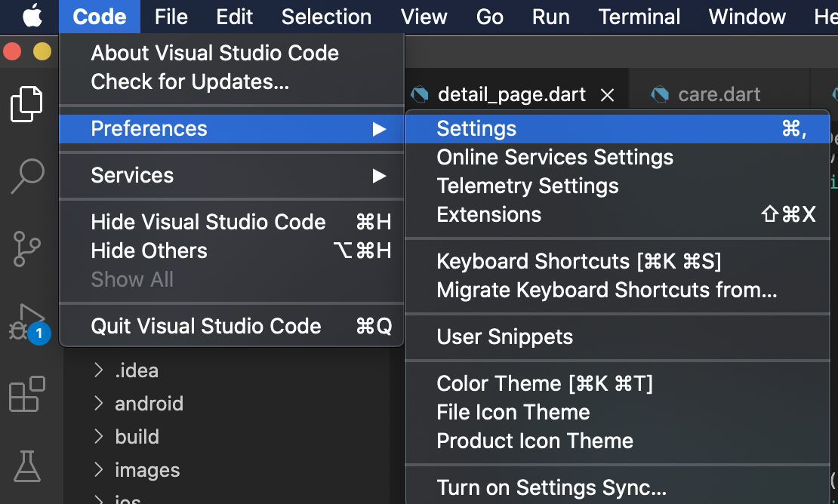838x504 pixels.
Task: Choose Turn on Settings Sync
Action: coord(618,488)
